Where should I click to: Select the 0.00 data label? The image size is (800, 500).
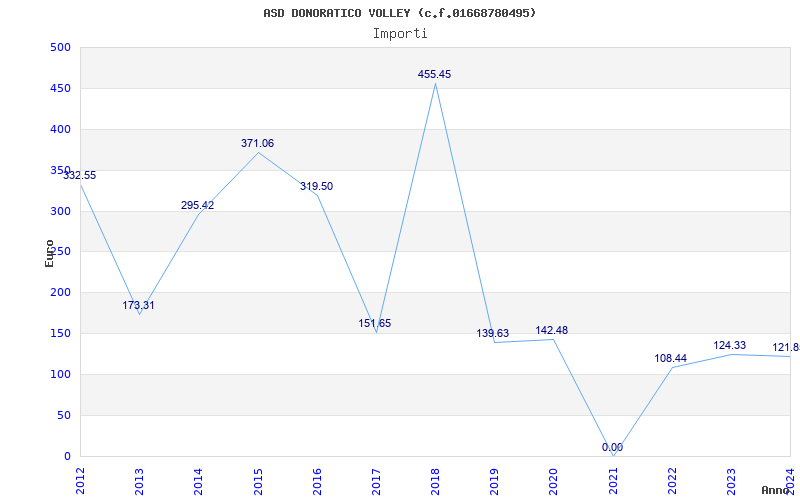pos(612,447)
